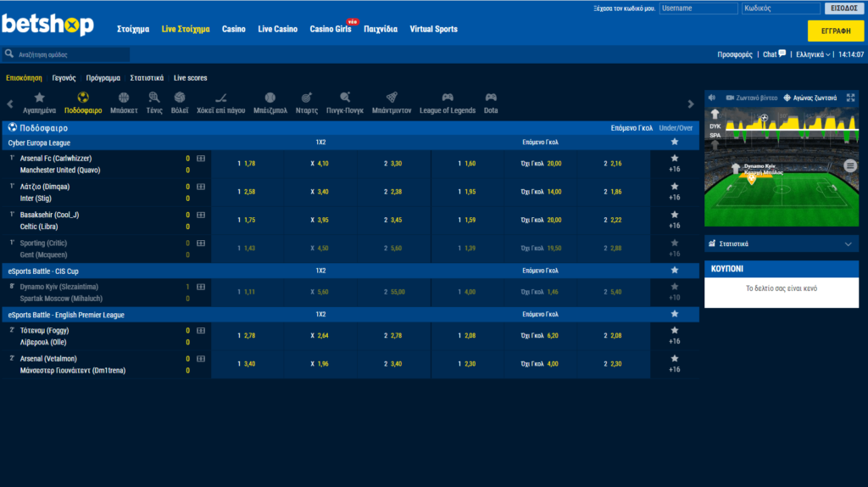Expand live tracker to fullscreen
The image size is (868, 487).
850,98
